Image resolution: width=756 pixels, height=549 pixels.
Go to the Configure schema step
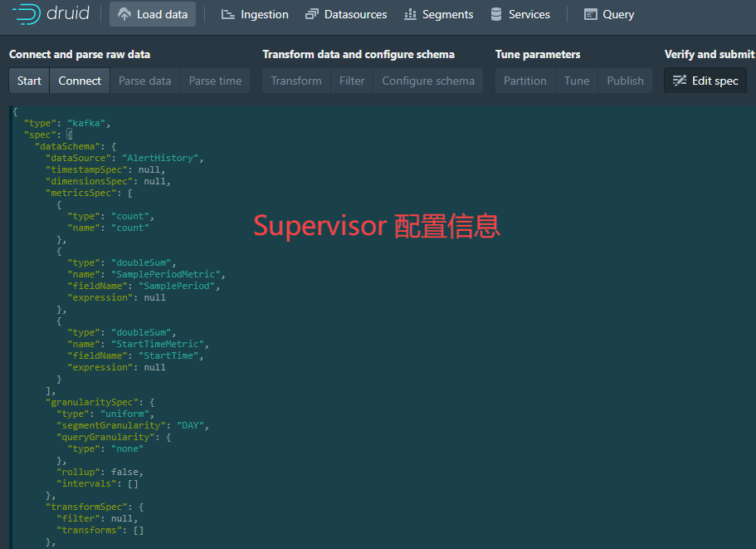[428, 81]
